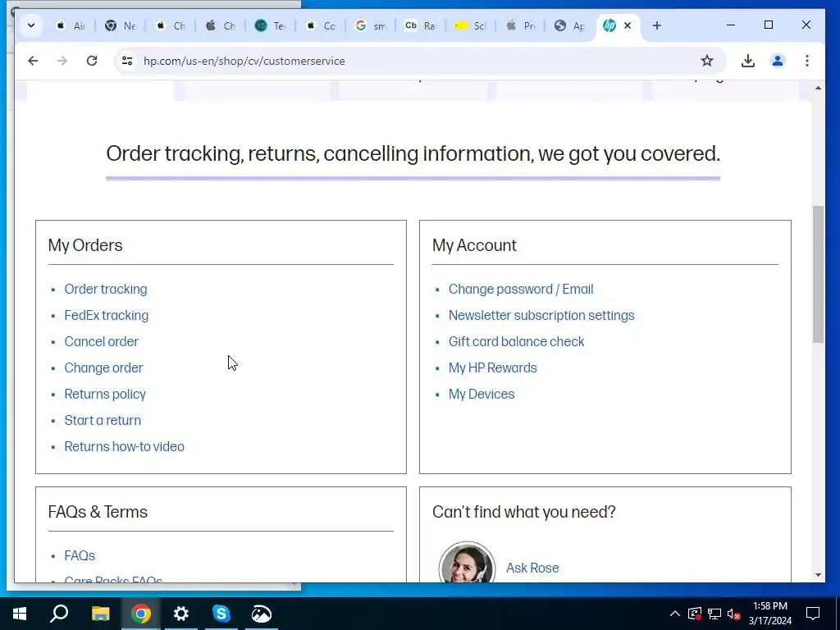Click scrollbar up arrow
This screenshot has width=840, height=630.
(x=818, y=88)
